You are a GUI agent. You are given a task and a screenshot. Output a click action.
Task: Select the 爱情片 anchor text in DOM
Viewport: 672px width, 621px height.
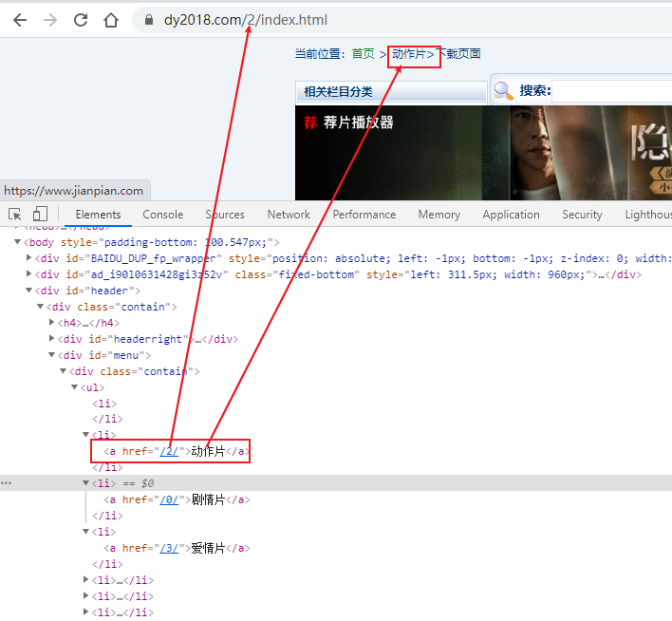[x=208, y=549]
